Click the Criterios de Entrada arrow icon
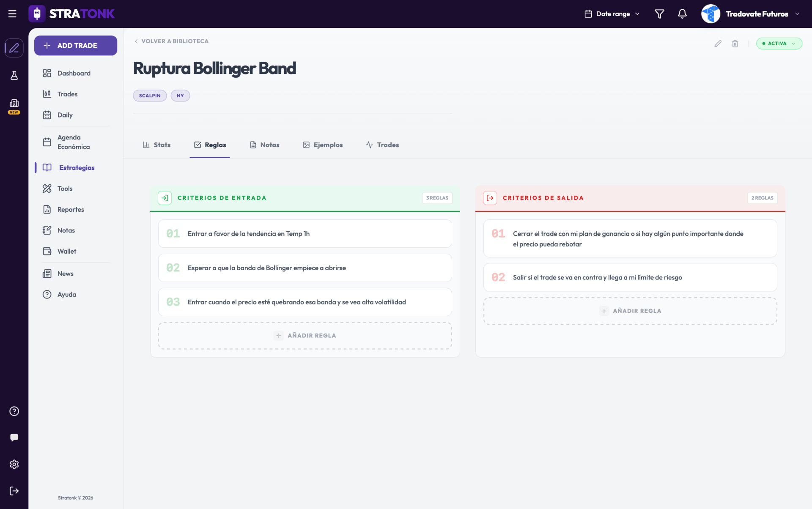The image size is (812, 509). (x=165, y=198)
